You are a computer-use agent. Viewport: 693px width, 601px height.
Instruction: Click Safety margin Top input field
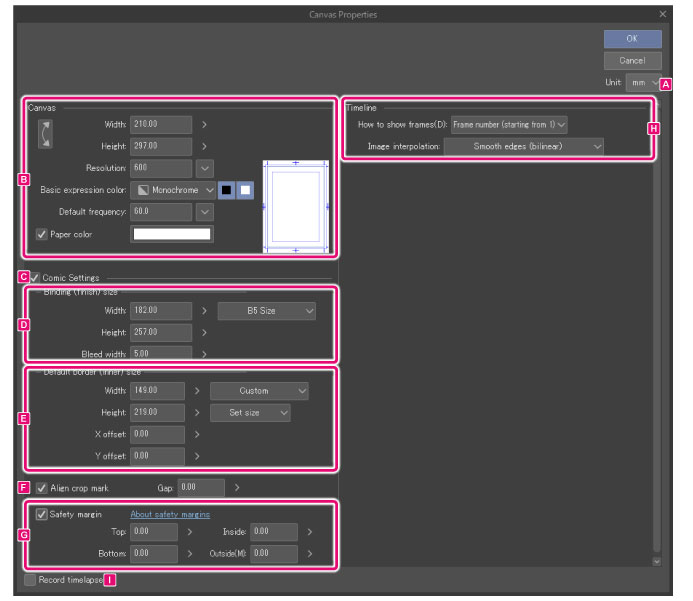tap(154, 532)
